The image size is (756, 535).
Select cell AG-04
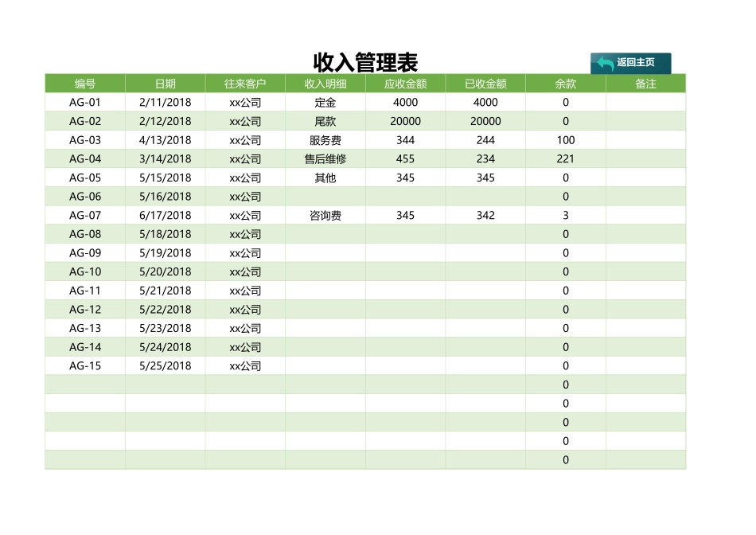coord(85,158)
